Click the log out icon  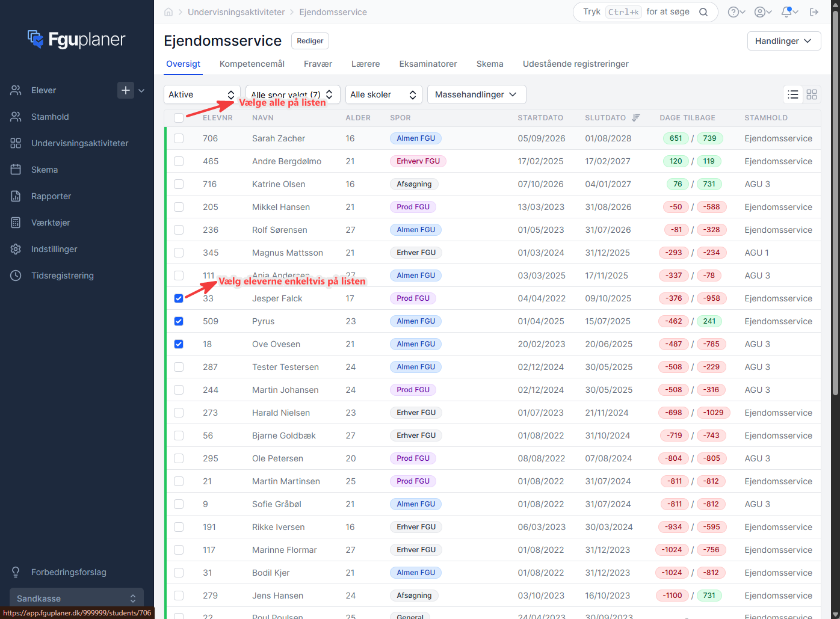click(814, 12)
